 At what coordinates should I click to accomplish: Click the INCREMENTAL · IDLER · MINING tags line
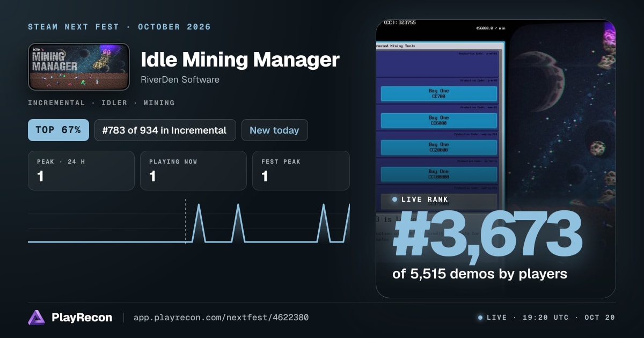tap(101, 102)
